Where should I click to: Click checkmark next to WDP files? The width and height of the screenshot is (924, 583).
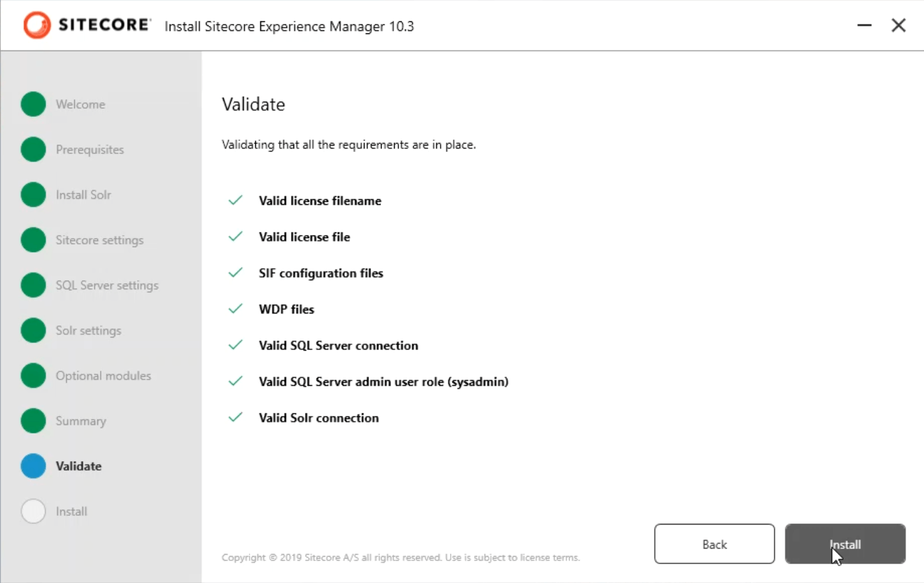(x=236, y=309)
